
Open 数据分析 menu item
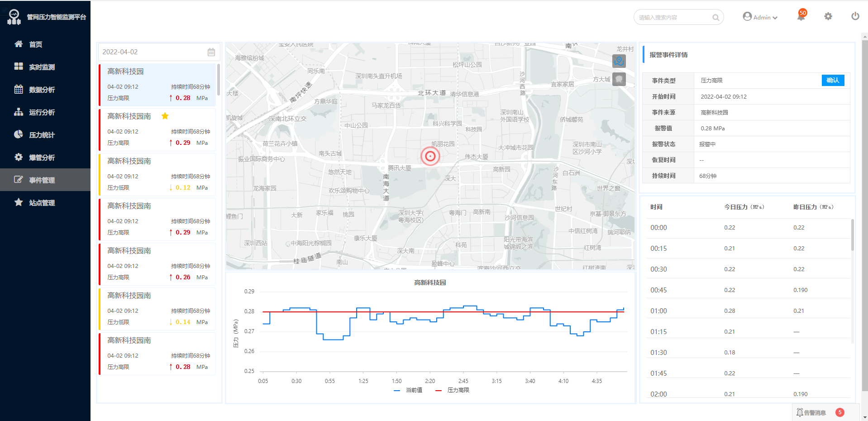tap(45, 90)
